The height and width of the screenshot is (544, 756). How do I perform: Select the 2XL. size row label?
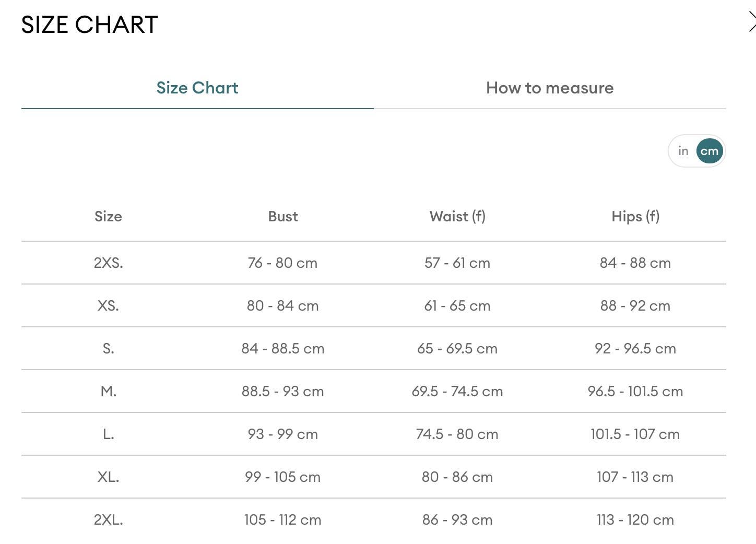(x=108, y=520)
